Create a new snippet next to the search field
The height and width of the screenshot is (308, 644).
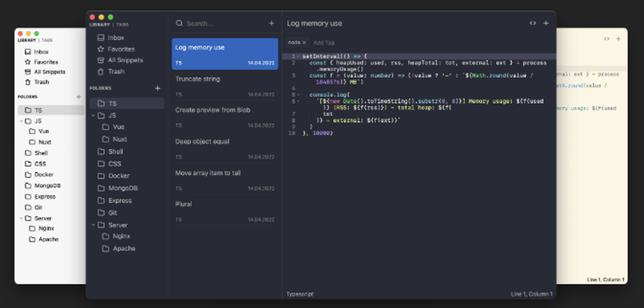272,23
